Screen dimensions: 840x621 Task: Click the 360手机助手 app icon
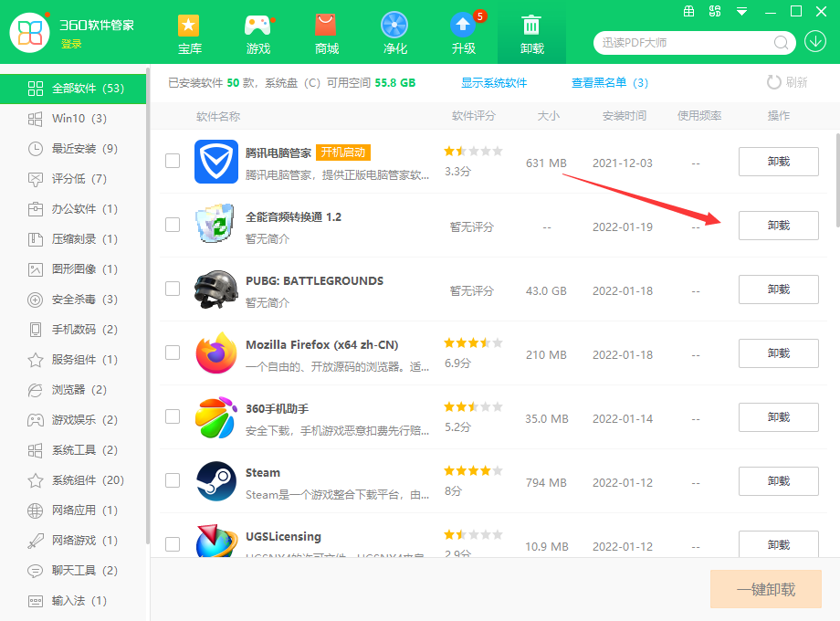[215, 417]
